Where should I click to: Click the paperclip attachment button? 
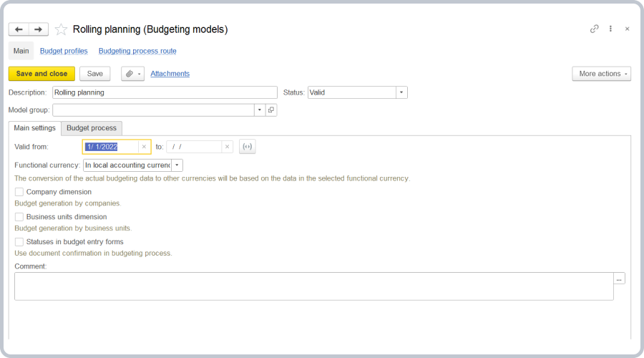click(x=132, y=74)
